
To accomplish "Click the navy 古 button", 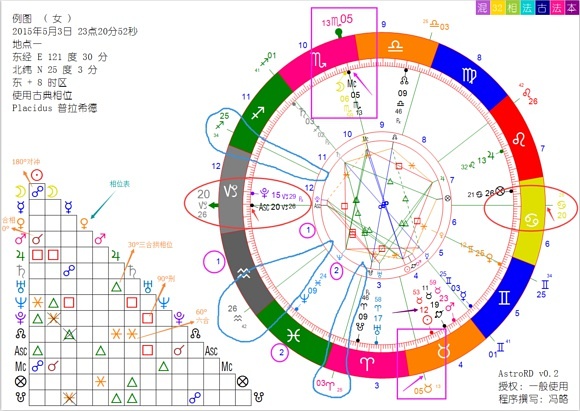I will click(542, 7).
